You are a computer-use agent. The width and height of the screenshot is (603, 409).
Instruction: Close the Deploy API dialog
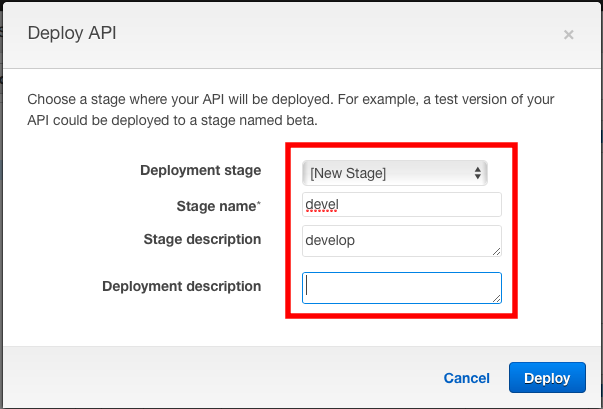[568, 35]
